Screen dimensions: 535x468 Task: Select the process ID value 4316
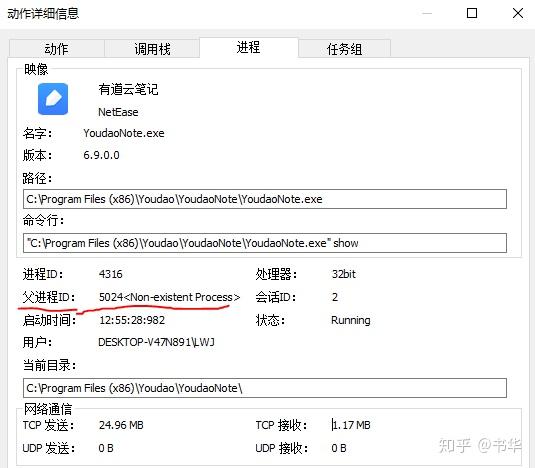tap(111, 274)
